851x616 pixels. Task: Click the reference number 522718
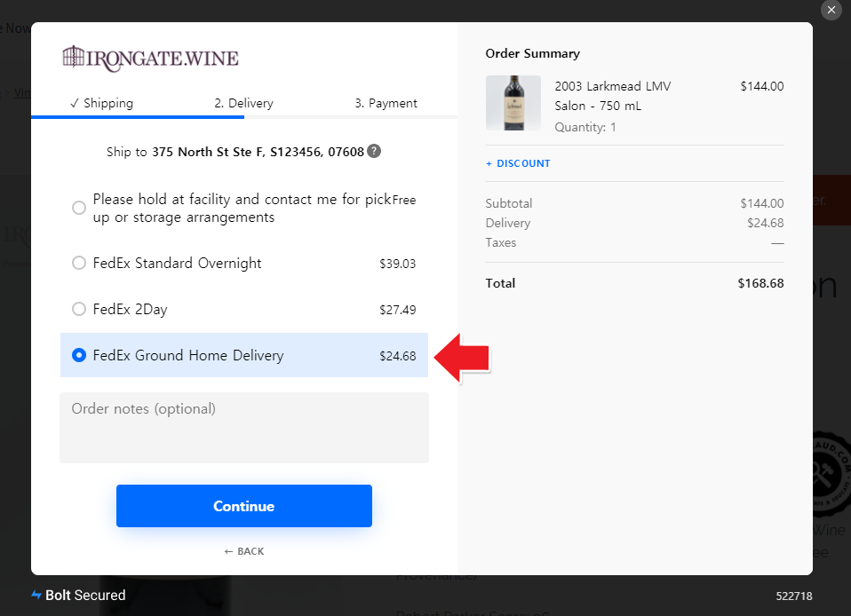coord(794,596)
